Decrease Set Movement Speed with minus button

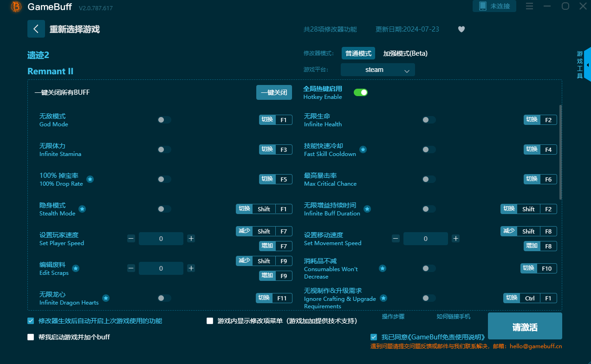396,239
